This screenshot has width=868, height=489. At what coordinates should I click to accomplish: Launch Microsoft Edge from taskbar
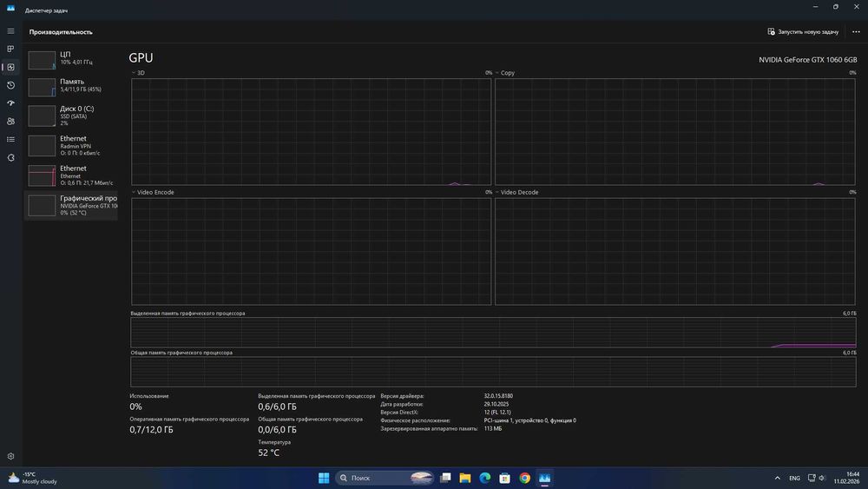(485, 478)
